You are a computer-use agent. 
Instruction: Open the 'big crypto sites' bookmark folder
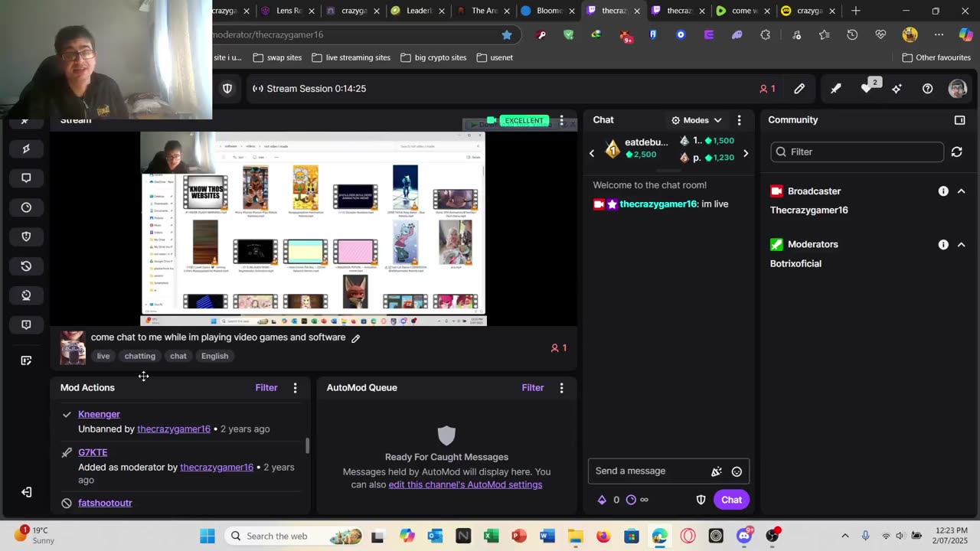(x=433, y=57)
